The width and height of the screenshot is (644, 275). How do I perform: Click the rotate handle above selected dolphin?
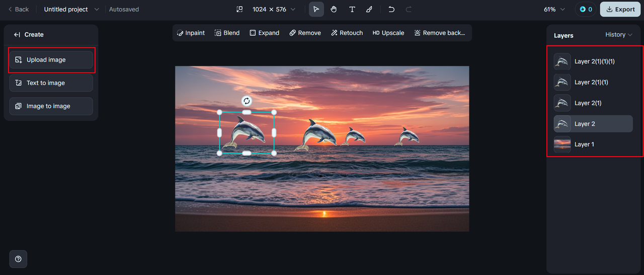(x=247, y=101)
